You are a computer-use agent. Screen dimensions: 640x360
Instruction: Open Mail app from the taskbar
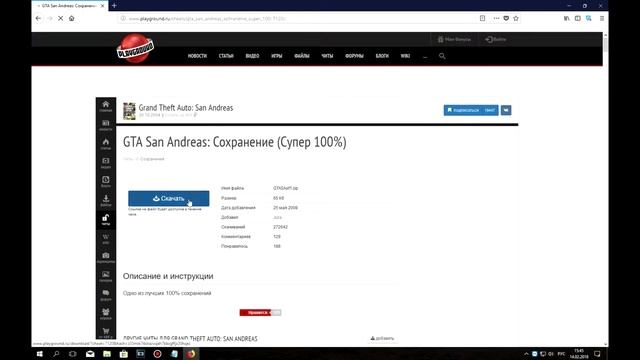coord(90,354)
